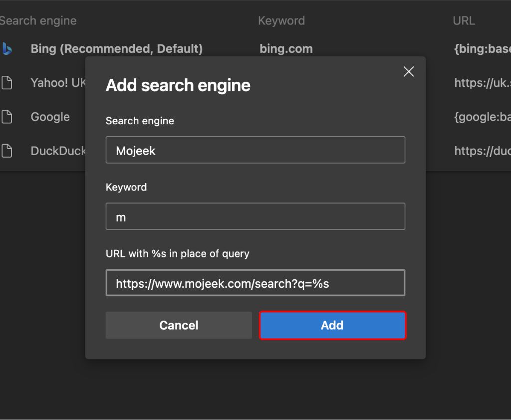Viewport: 511px width, 420px height.
Task: Click the {google:ba URL cell
Action: pos(483,117)
